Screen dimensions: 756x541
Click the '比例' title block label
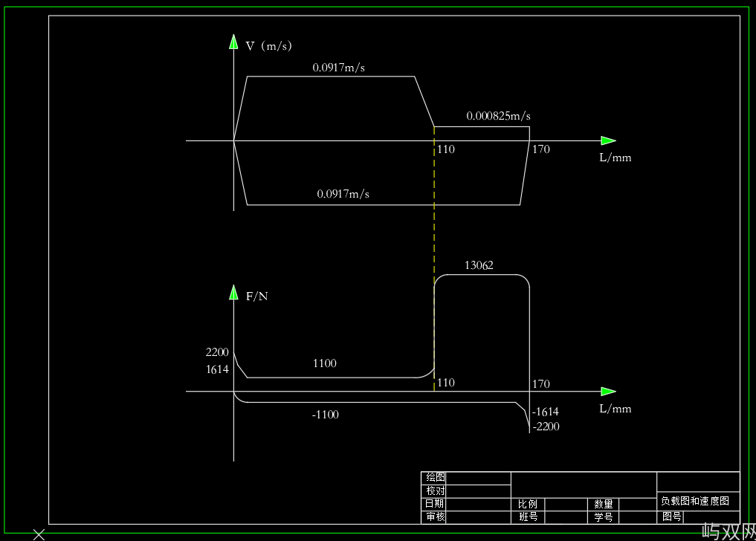point(528,504)
